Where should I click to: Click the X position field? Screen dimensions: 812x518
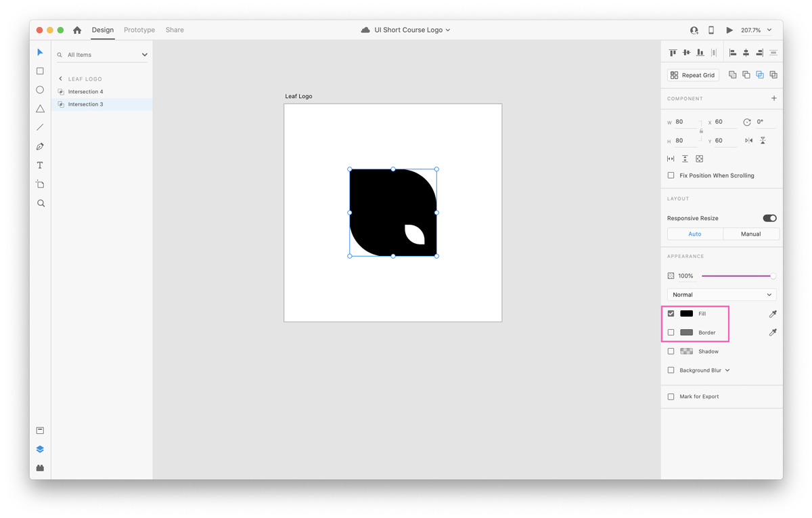coord(725,122)
